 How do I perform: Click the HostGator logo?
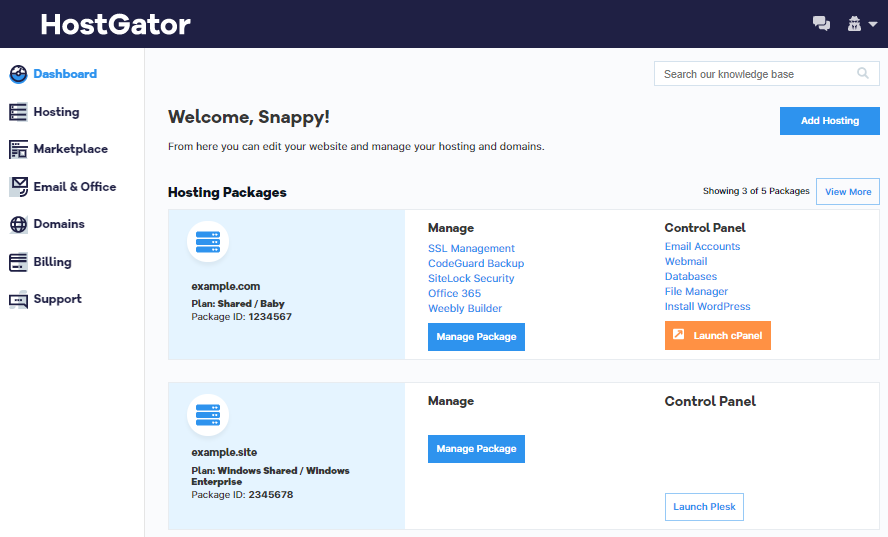[116, 24]
